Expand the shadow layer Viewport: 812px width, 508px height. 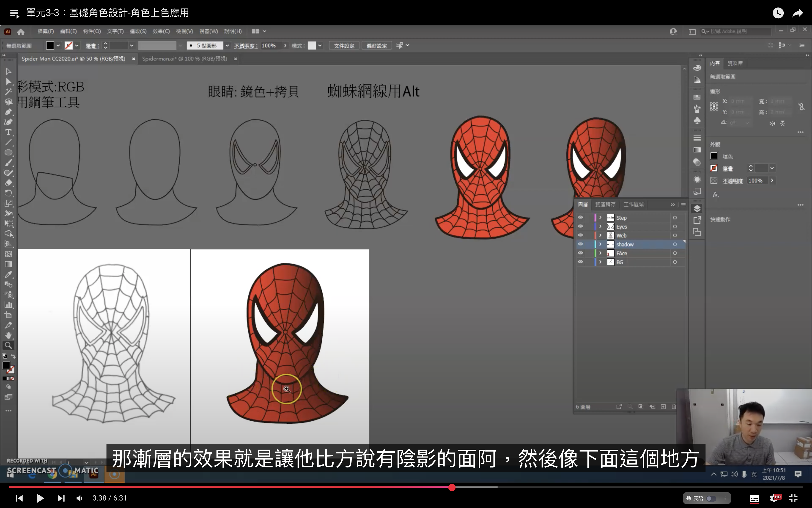click(600, 244)
